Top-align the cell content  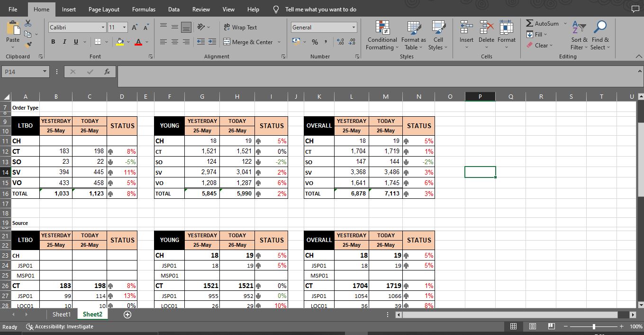[x=163, y=27]
